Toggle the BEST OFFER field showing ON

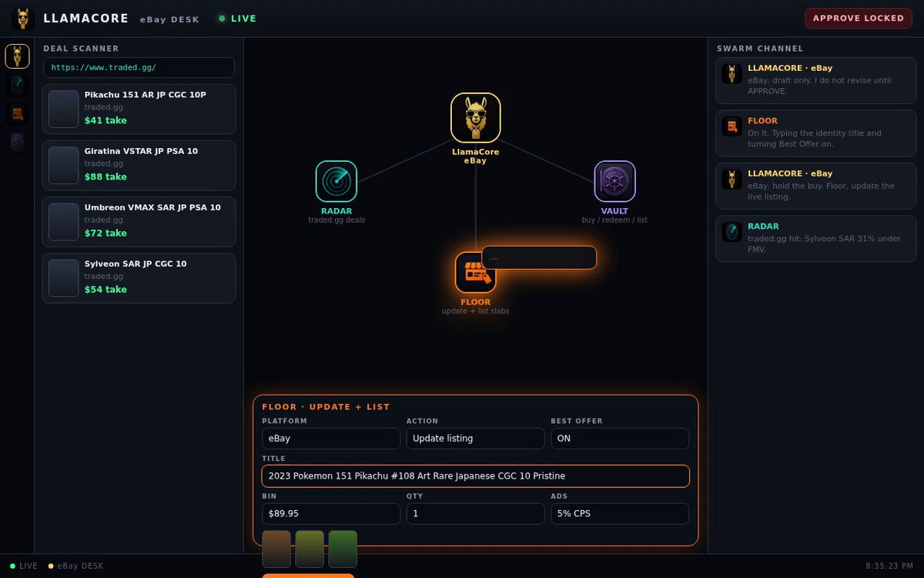(620, 438)
